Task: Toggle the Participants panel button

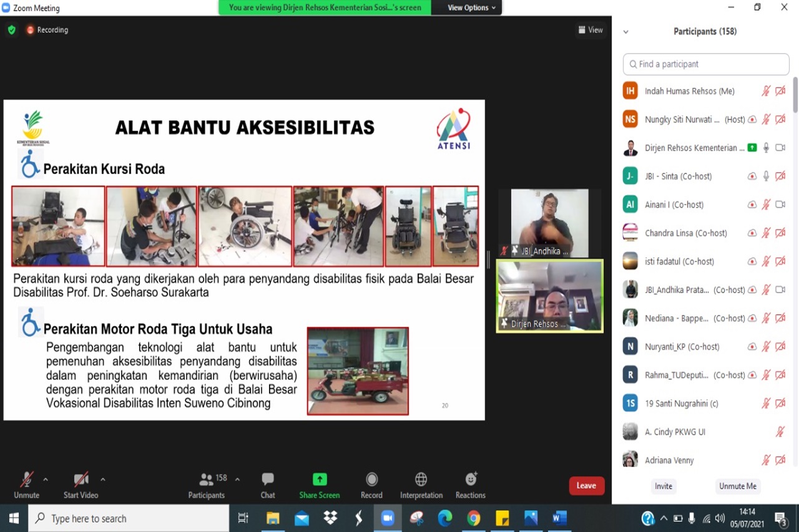Action: coord(207,485)
